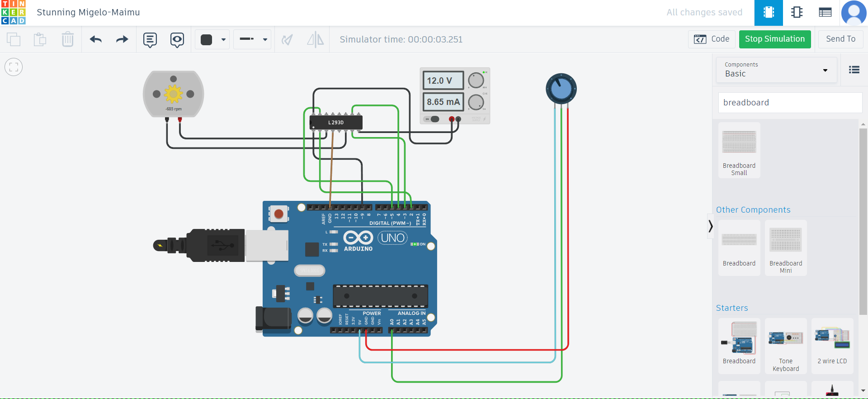Select the Tone Keyboard starter
868x399 pixels.
coord(786,346)
